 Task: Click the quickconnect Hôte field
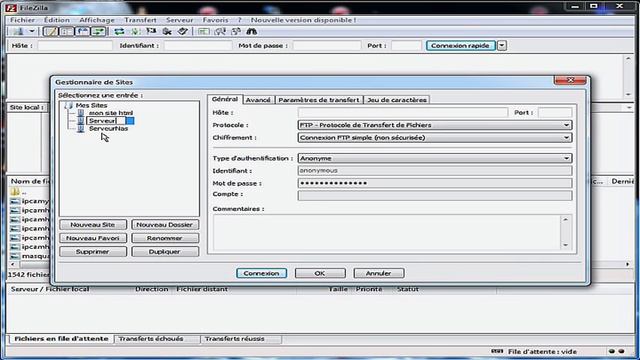coord(75,45)
